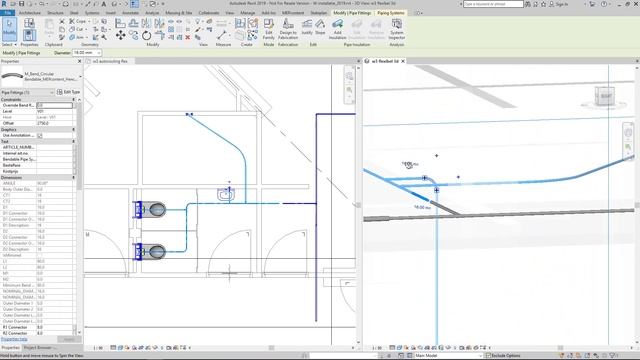Viewport: 640px width, 360px height.
Task: Click the Copy tool next to Move
Action: click(133, 36)
